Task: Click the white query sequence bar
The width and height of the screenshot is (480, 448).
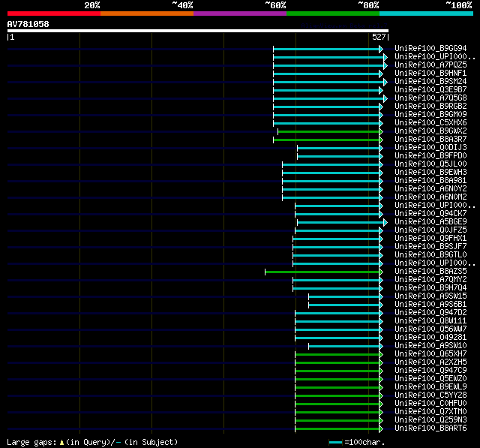Action: [198, 31]
